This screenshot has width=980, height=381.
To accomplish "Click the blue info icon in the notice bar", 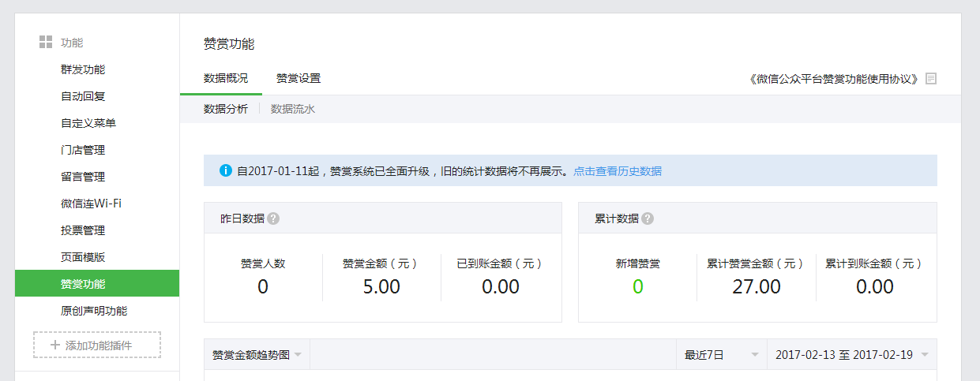I will tap(226, 170).
